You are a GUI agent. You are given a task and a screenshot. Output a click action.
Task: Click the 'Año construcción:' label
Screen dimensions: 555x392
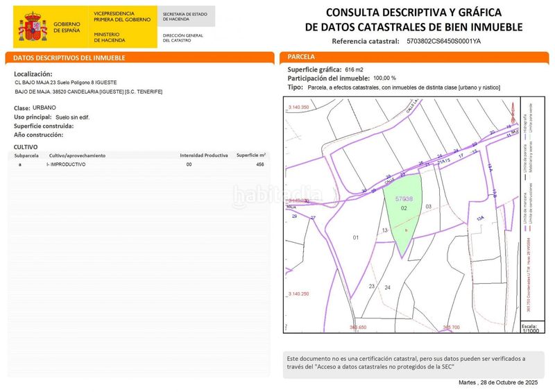38,135
